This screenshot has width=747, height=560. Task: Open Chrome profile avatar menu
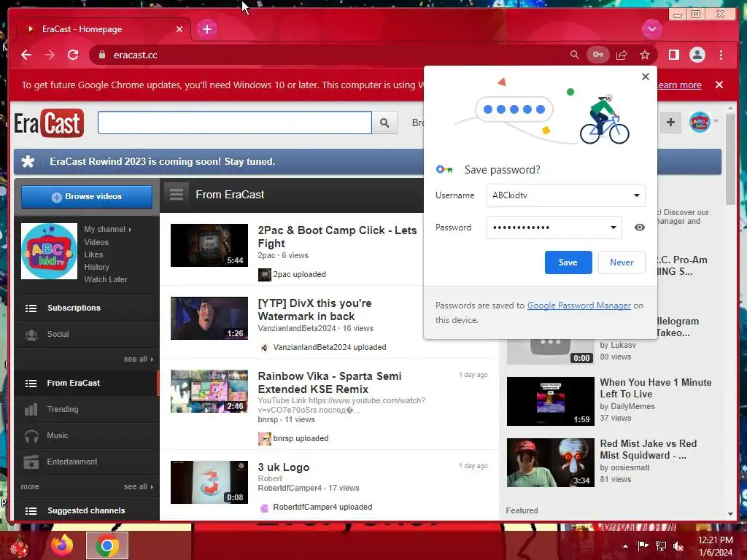(697, 55)
